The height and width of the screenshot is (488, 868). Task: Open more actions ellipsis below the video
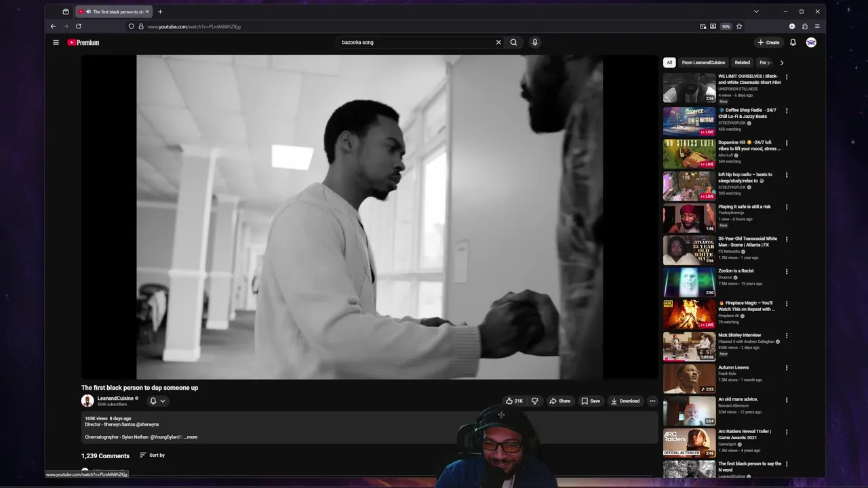pos(652,401)
